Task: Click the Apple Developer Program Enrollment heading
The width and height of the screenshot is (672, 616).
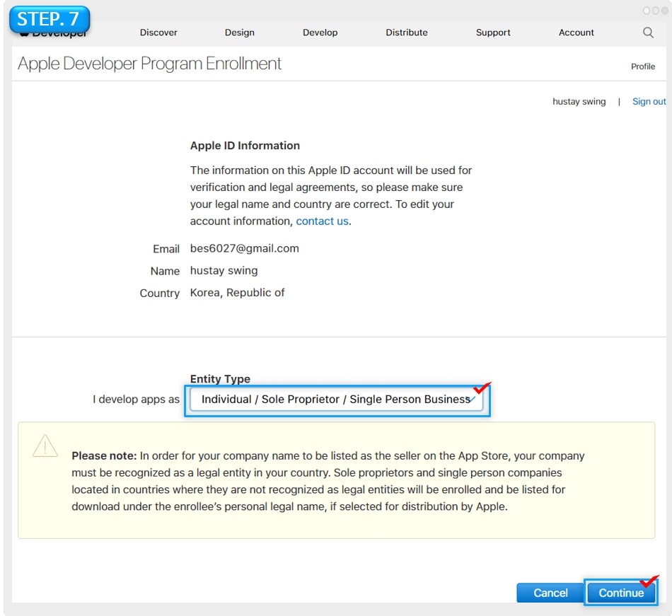Action: tap(149, 64)
